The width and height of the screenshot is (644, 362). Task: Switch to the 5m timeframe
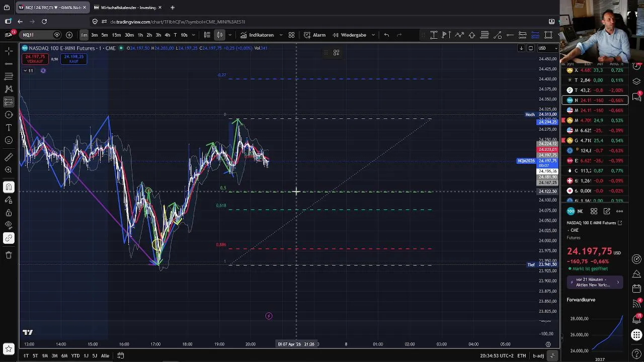(105, 35)
